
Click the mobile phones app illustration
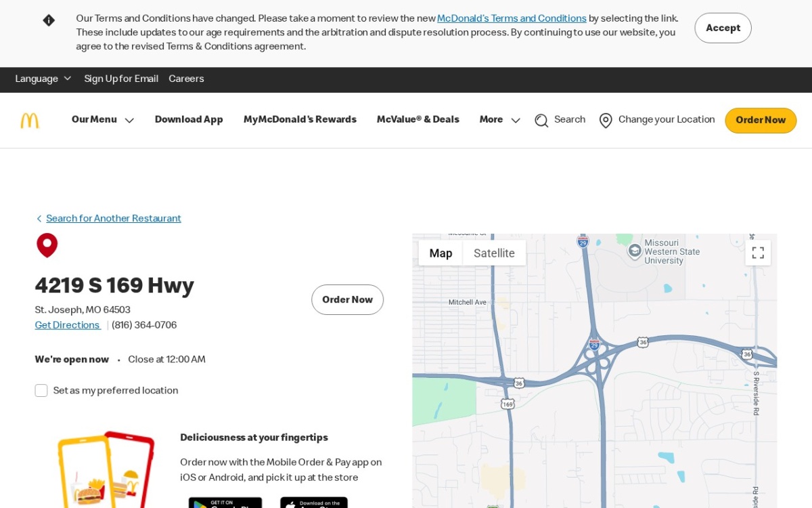[106, 469]
